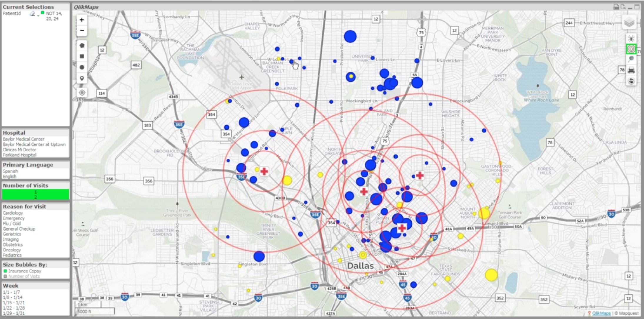The height and width of the screenshot is (319, 644).
Task: Zoom out on the map
Action: (82, 31)
